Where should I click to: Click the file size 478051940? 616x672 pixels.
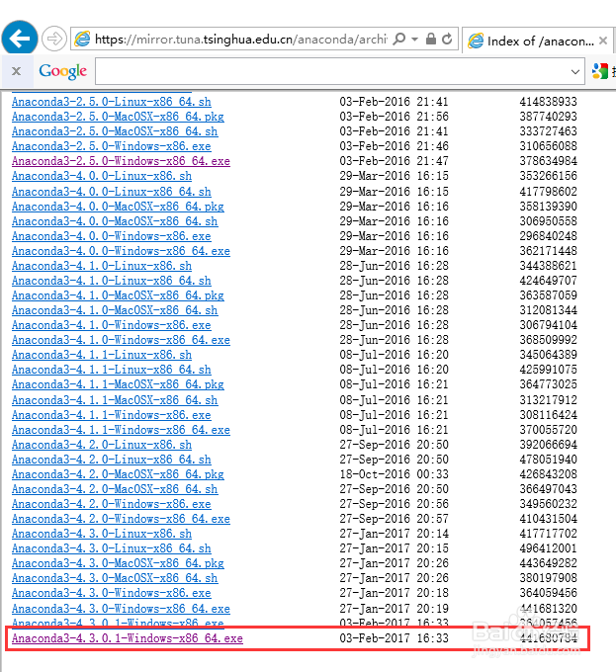[x=549, y=460]
